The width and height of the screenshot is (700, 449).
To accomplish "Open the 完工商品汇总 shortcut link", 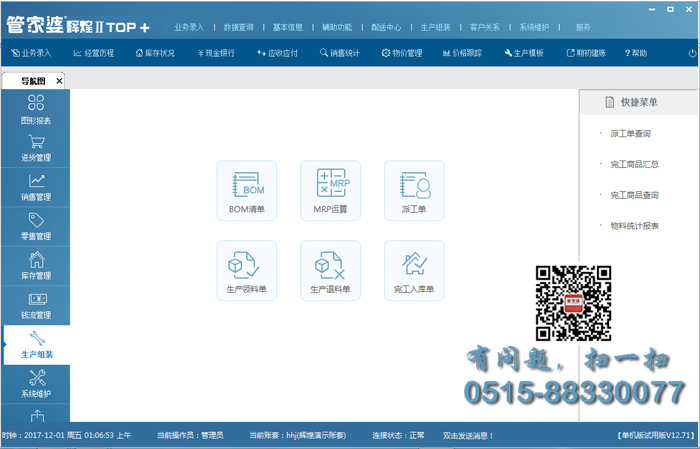I will click(x=634, y=164).
